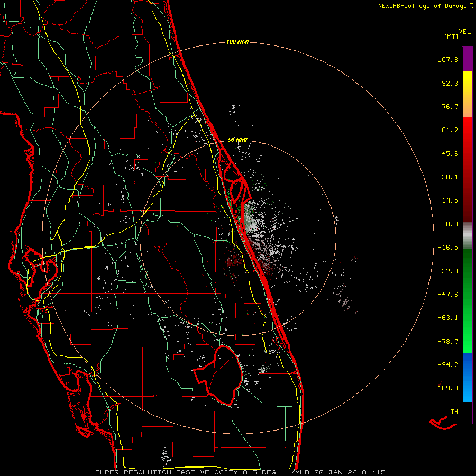Click the -16.5 velocity scale value

pos(448,248)
